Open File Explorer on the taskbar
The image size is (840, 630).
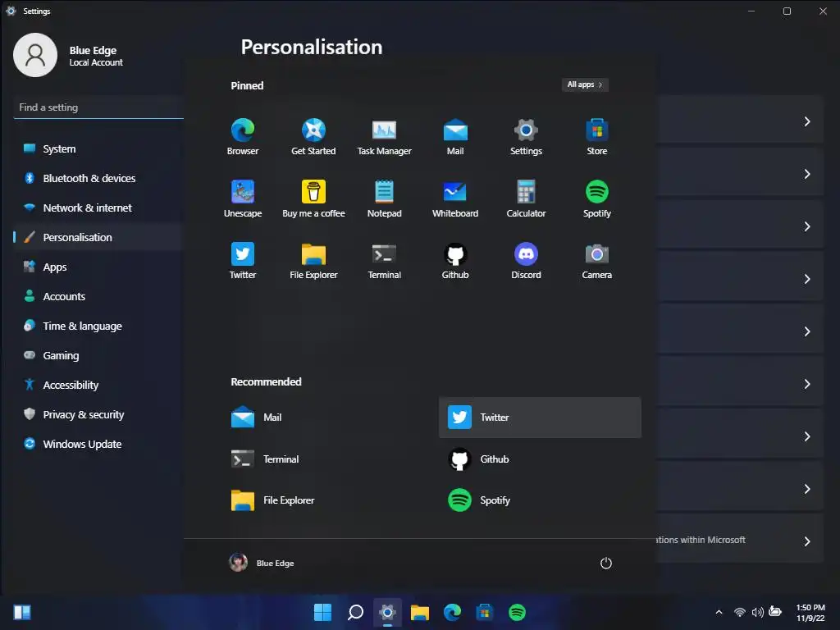(420, 612)
